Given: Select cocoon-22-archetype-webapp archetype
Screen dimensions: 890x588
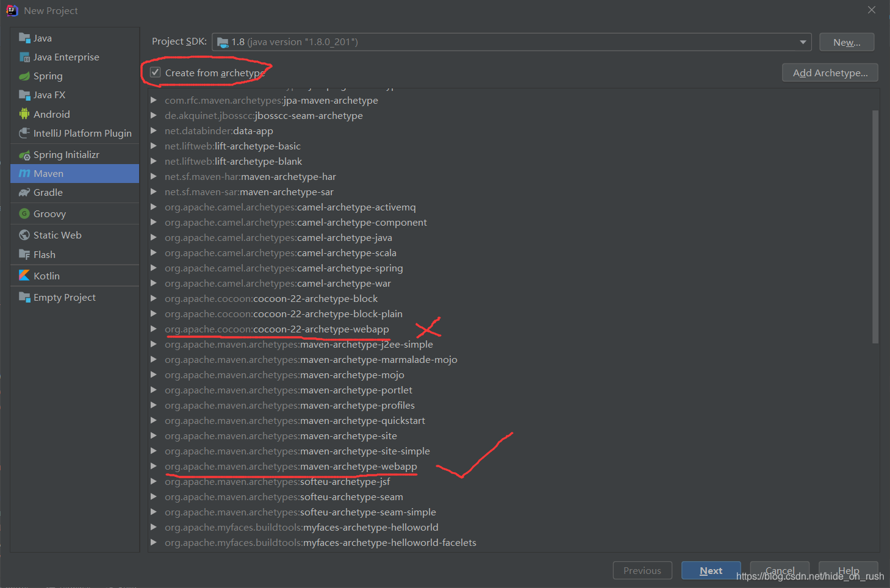Looking at the screenshot, I should (x=277, y=329).
